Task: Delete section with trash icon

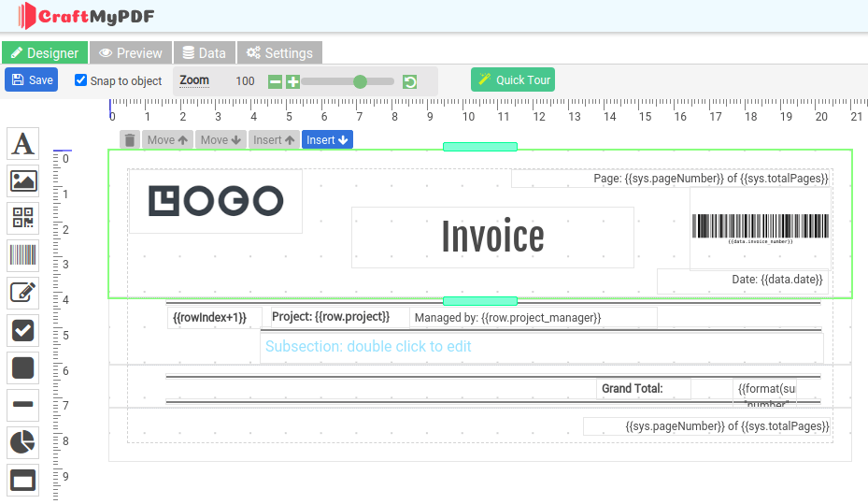Action: (x=130, y=140)
